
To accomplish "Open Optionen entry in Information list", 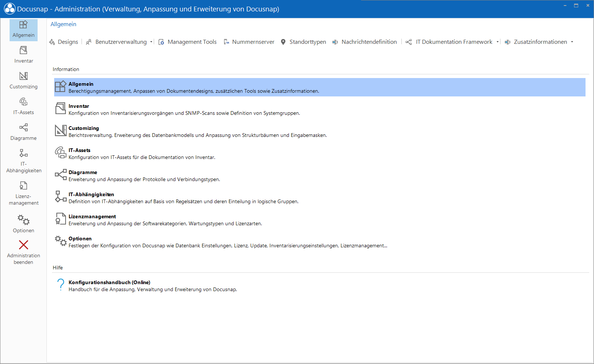I will click(x=319, y=242).
